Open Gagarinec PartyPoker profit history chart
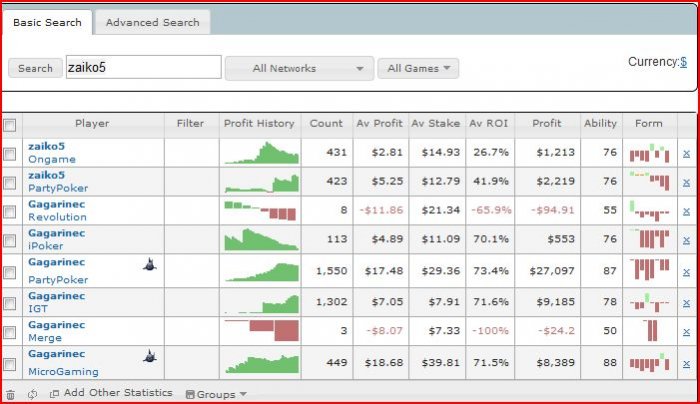Viewport: 700px width, 404px height. pos(262,272)
